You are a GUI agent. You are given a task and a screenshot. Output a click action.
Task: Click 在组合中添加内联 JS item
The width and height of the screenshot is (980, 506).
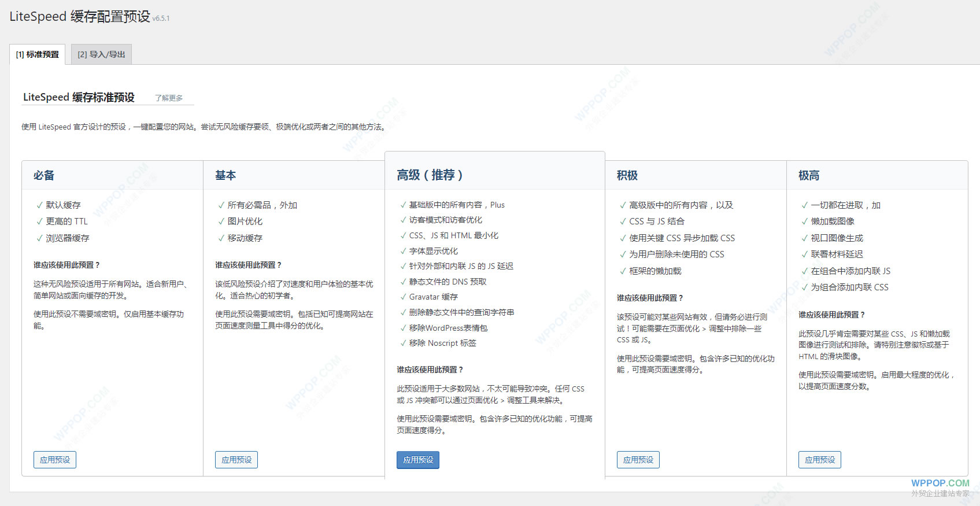[850, 271]
